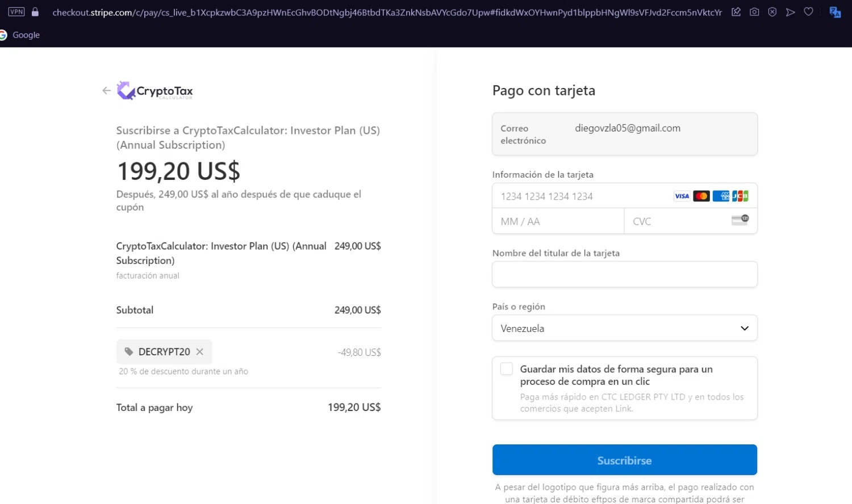Click the camera snapshot icon
This screenshot has width=852, height=504.
(x=754, y=11)
